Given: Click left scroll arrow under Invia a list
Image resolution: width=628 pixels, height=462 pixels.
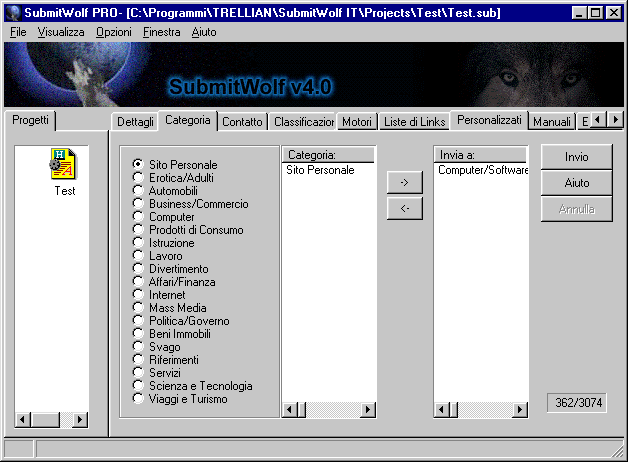Looking at the screenshot, I should pyautogui.click(x=441, y=410).
